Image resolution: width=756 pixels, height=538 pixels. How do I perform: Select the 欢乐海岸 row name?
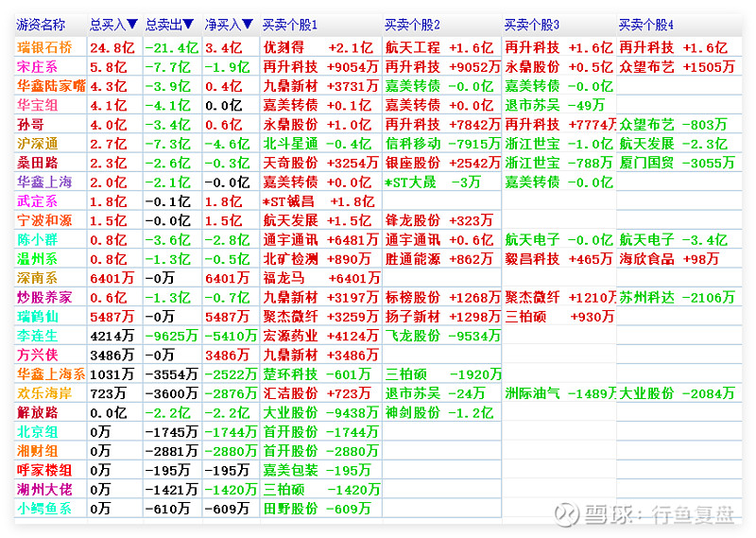tap(44, 393)
